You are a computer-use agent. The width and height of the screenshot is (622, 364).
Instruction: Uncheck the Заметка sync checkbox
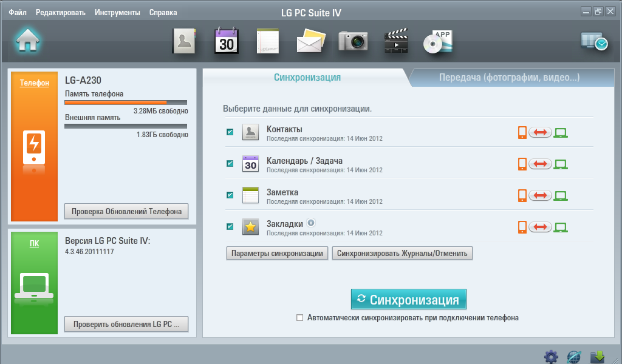pyautogui.click(x=230, y=195)
